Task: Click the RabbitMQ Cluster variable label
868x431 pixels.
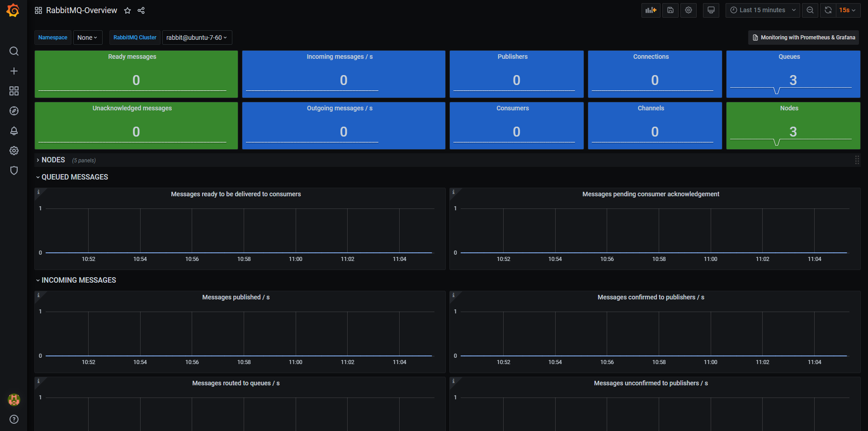Action: click(x=135, y=38)
